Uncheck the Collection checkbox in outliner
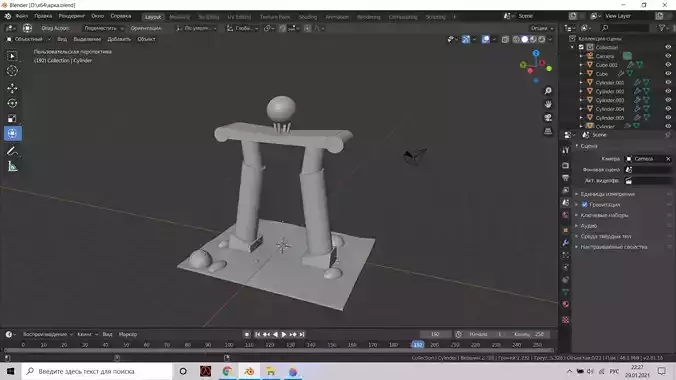 (x=581, y=47)
